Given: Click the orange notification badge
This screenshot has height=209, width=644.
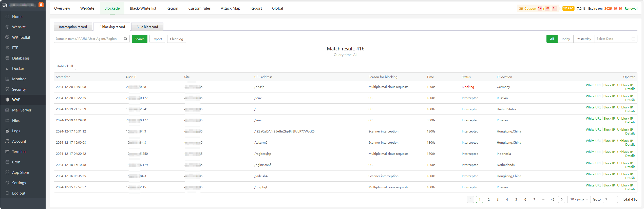Looking at the screenshot, I should pyautogui.click(x=41, y=5).
